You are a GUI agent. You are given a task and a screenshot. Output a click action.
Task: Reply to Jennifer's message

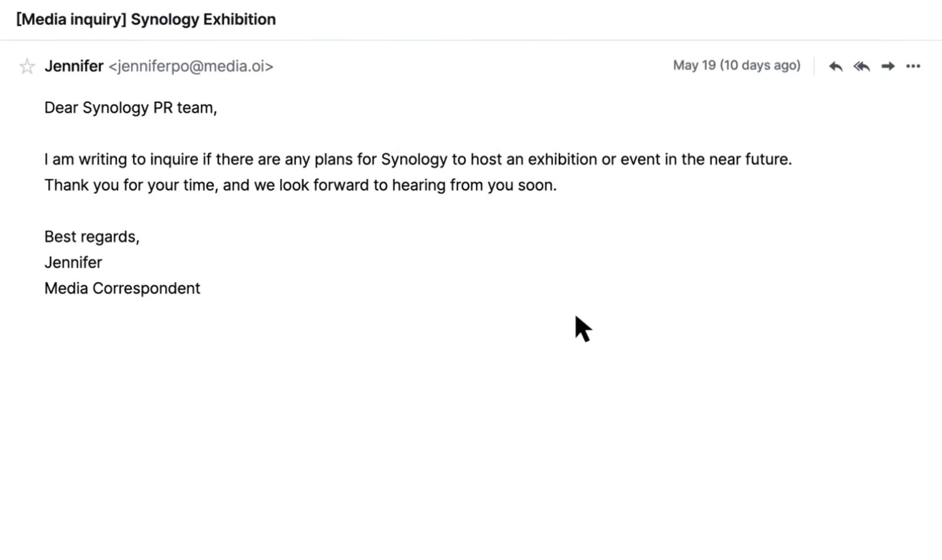[x=835, y=66]
